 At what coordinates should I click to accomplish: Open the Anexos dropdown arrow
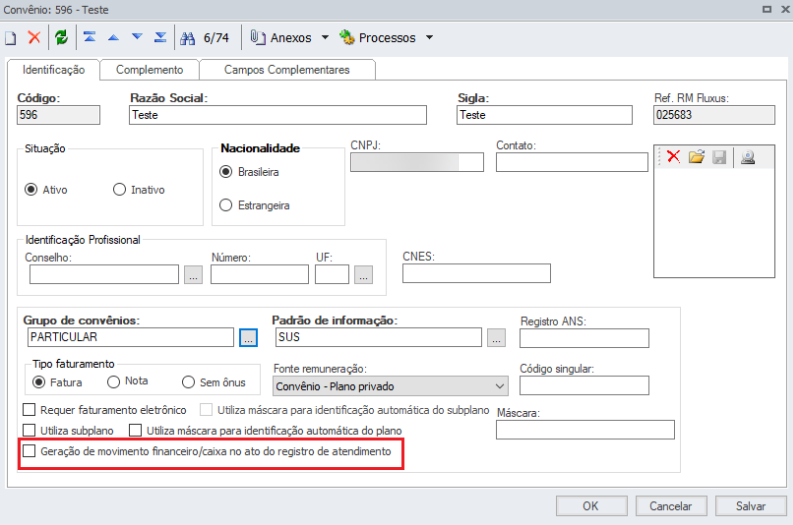click(x=325, y=37)
